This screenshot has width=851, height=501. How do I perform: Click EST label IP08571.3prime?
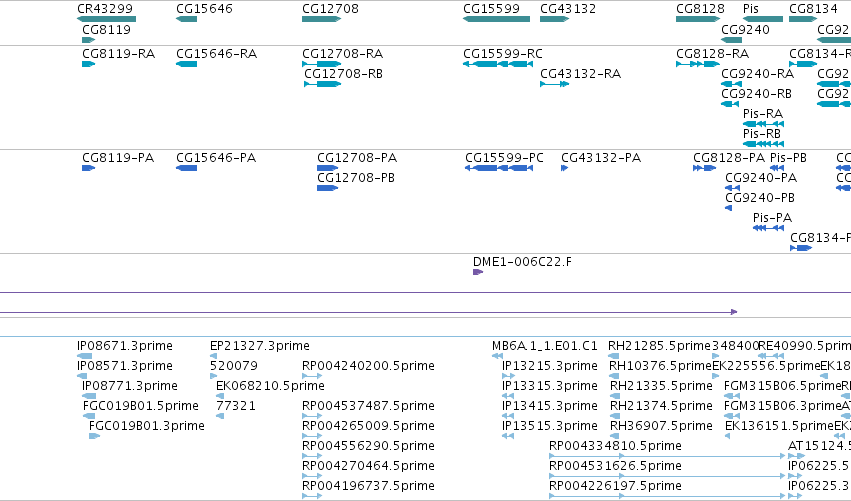pyautogui.click(x=125, y=366)
